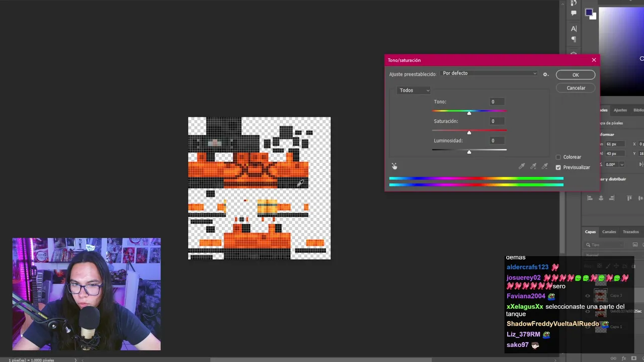Screen dimensions: 644x362
Task: Click the webcam overlay video
Action: pos(87,294)
